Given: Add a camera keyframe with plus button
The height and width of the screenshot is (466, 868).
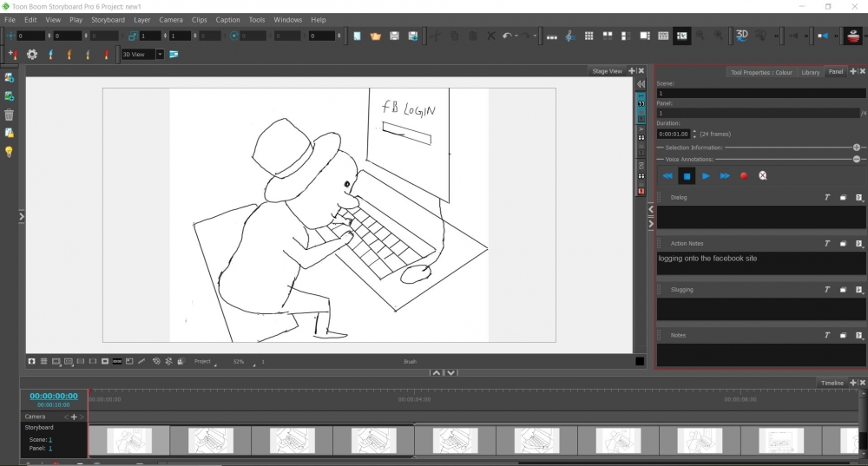Looking at the screenshot, I should 74,417.
